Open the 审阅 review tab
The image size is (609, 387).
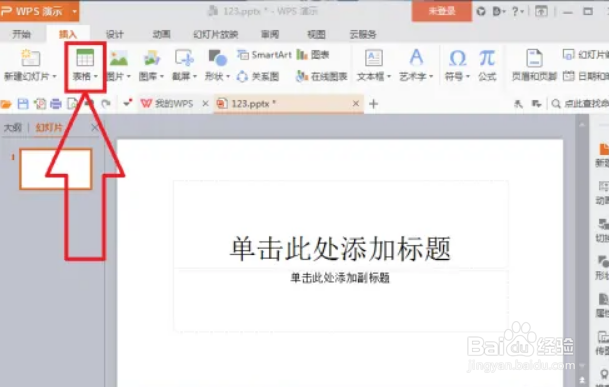[270, 35]
